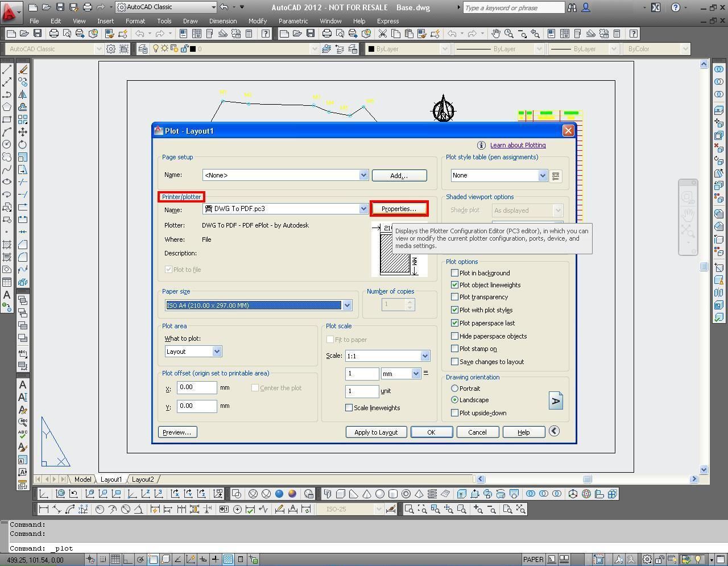Select the Line tool in Draw toolbar
Image resolution: width=728 pixels, height=566 pixels.
coord(7,69)
